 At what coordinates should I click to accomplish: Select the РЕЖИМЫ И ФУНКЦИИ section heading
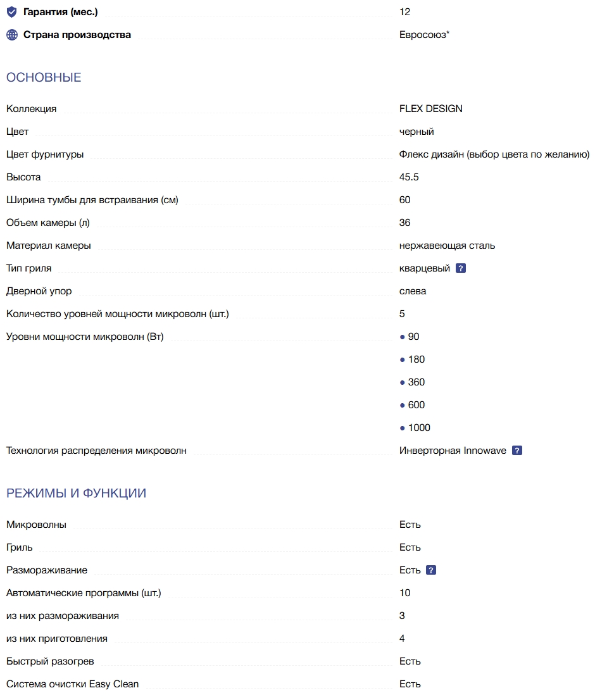(x=76, y=493)
